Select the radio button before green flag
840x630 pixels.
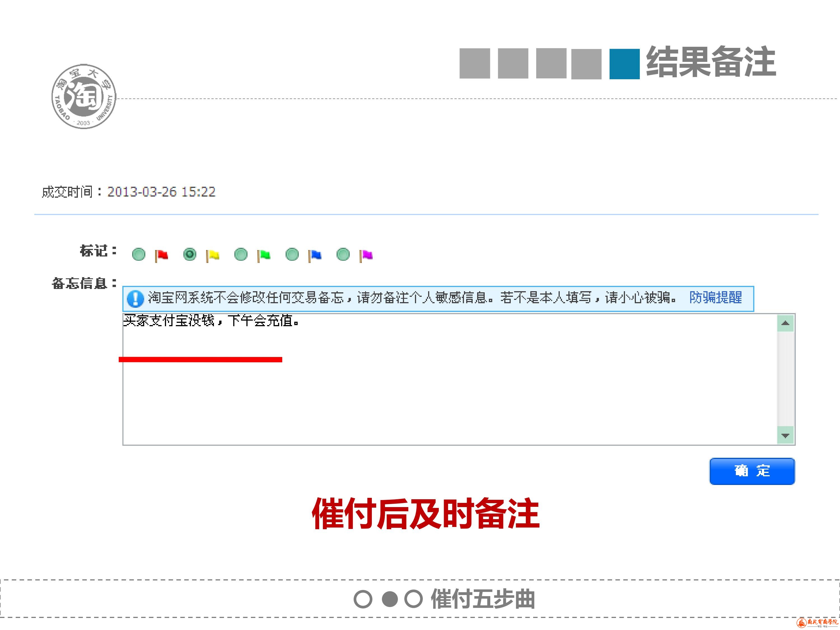point(241,255)
